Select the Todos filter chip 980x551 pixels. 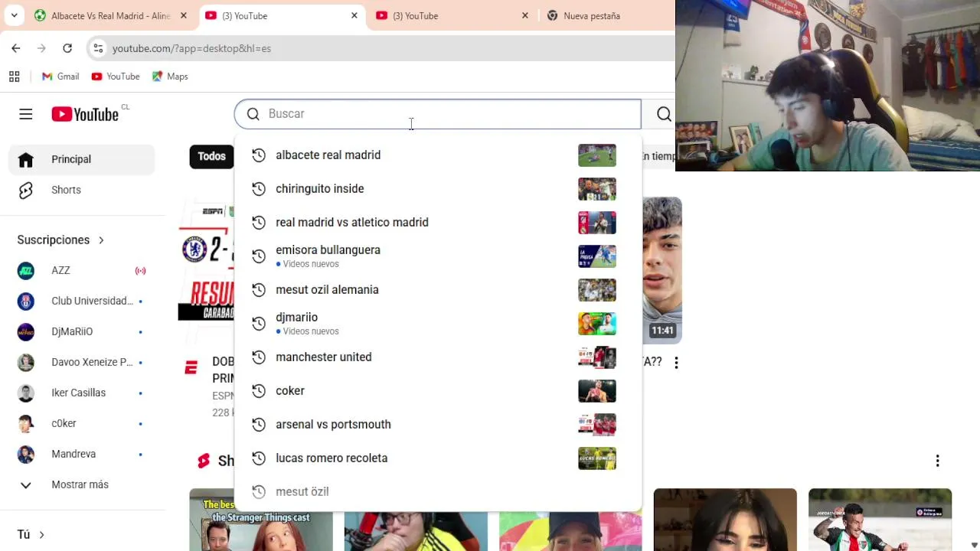(x=211, y=156)
